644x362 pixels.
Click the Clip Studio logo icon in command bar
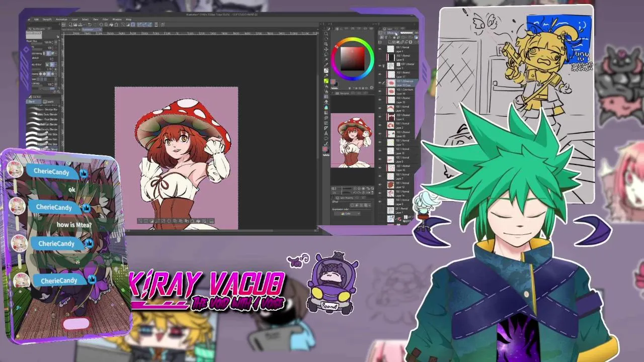click(x=63, y=25)
